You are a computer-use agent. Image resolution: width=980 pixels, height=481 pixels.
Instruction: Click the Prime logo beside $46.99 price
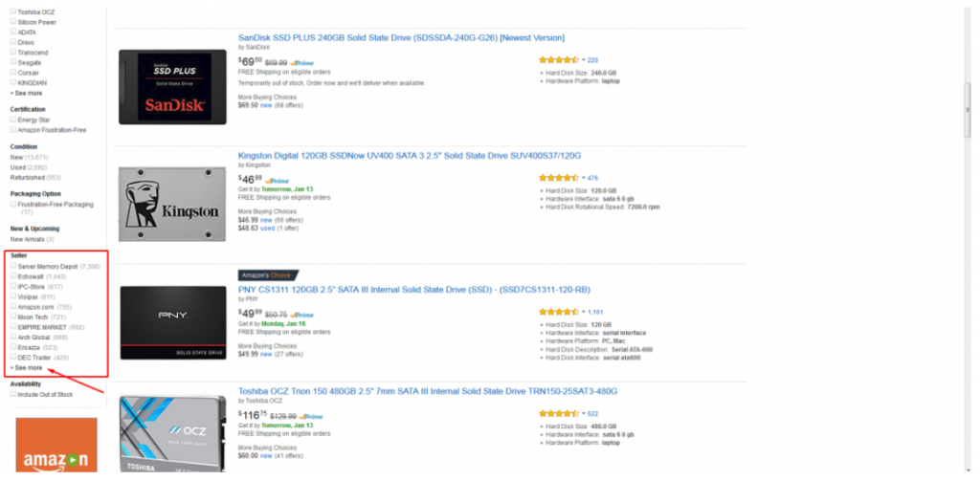pyautogui.click(x=277, y=181)
